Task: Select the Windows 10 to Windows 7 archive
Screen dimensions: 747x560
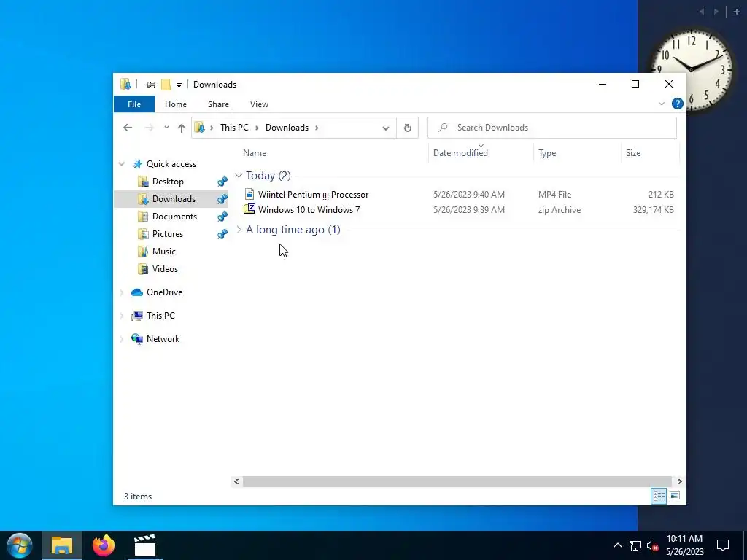Action: [x=309, y=209]
